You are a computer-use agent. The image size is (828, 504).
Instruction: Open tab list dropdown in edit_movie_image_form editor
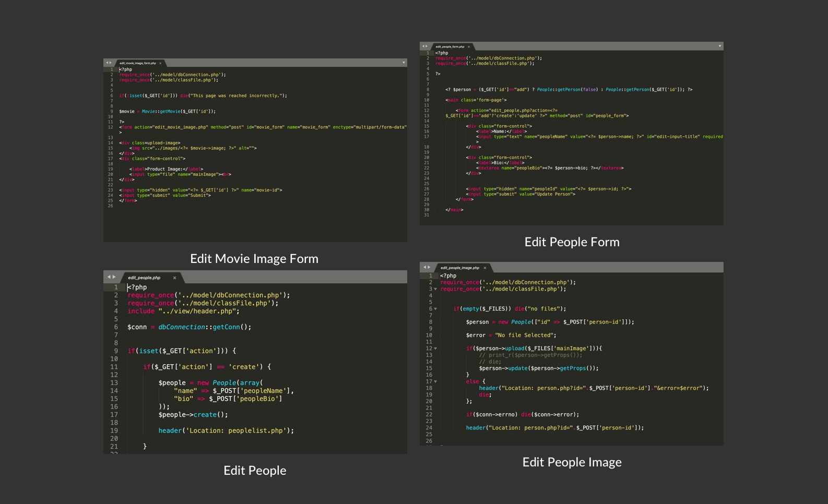tap(404, 63)
